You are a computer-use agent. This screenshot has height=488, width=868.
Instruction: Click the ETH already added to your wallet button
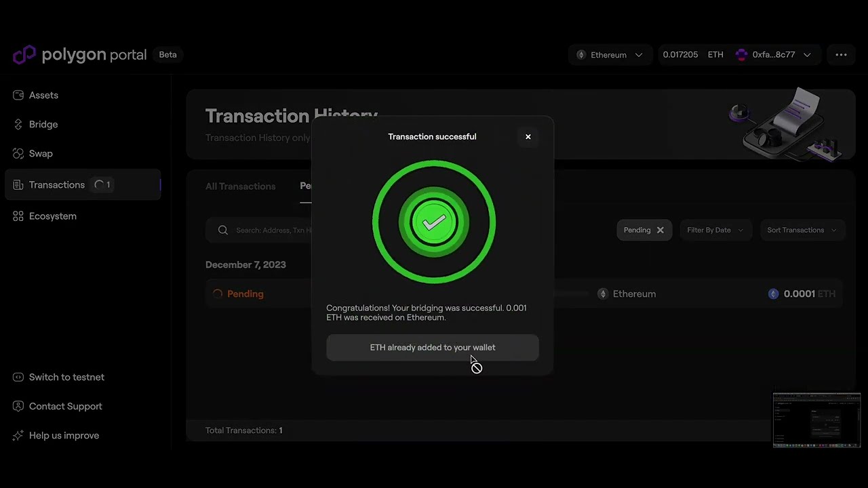[x=433, y=347]
